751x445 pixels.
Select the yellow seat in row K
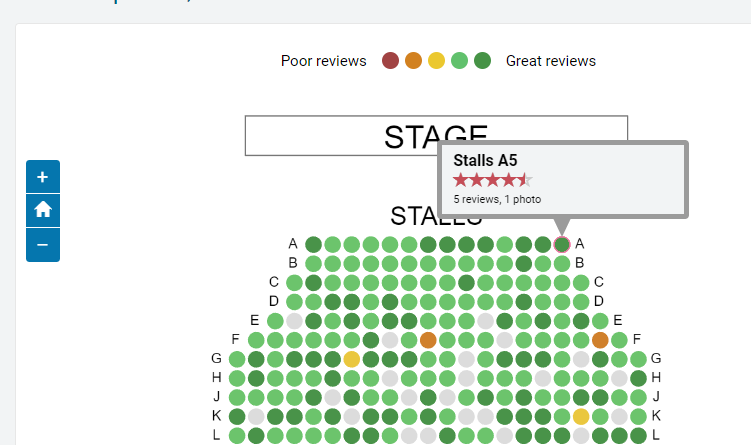coord(581,416)
